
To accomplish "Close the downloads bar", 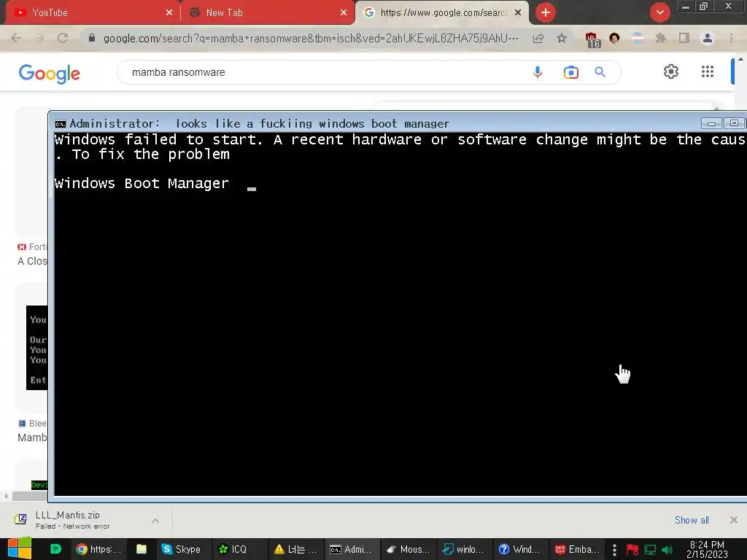I will (734, 520).
